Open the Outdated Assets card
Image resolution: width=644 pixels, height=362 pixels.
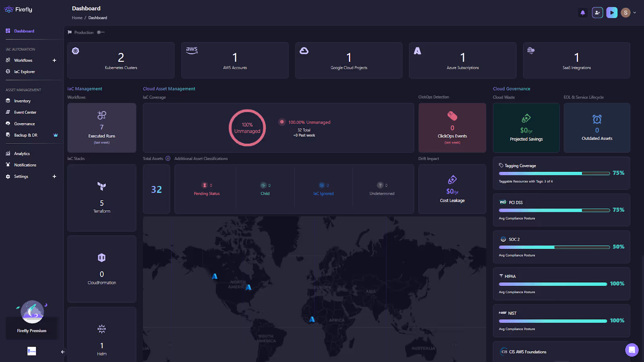pos(597,128)
